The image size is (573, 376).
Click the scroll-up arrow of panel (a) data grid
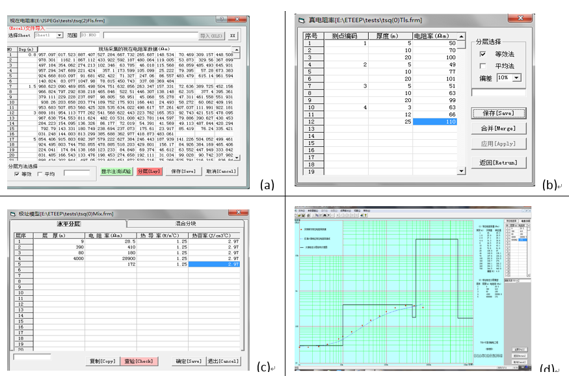coord(237,50)
